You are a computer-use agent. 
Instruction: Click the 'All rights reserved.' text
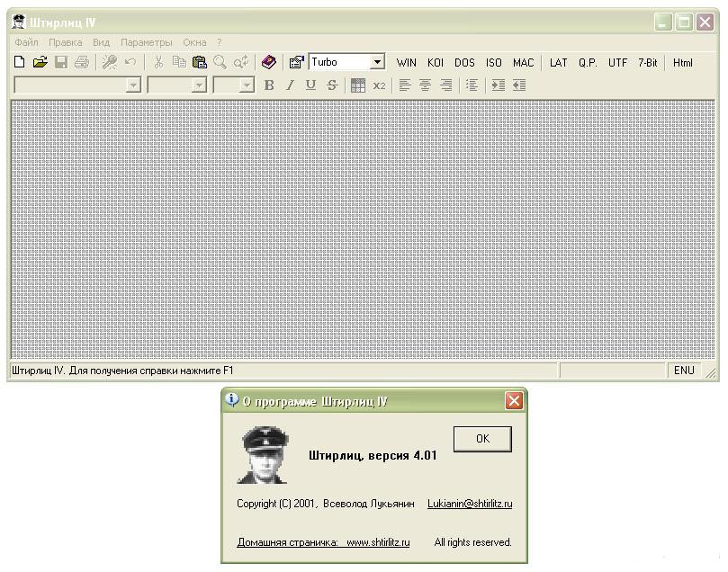coord(472,541)
